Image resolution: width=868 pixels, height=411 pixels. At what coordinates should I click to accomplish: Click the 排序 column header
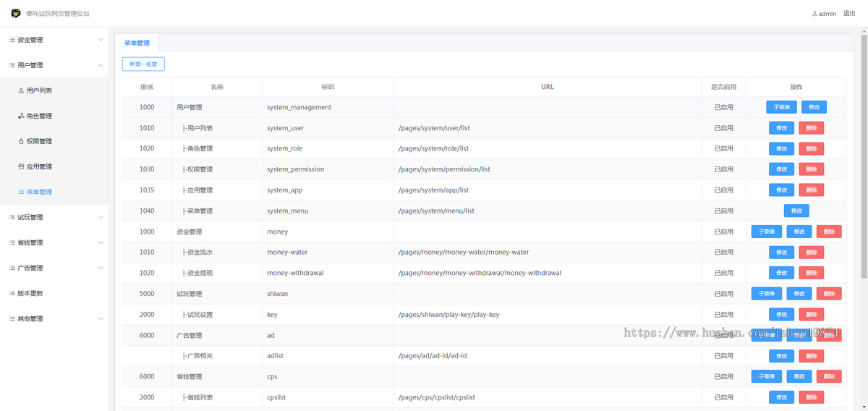(x=147, y=87)
